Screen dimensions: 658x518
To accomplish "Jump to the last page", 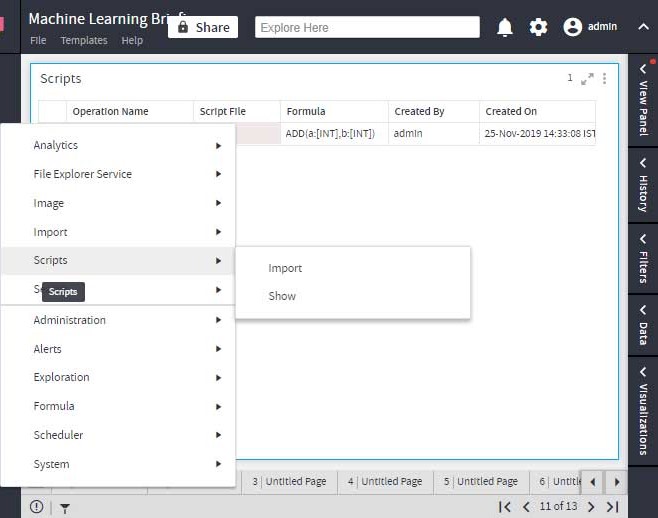I will pyautogui.click(x=613, y=507).
